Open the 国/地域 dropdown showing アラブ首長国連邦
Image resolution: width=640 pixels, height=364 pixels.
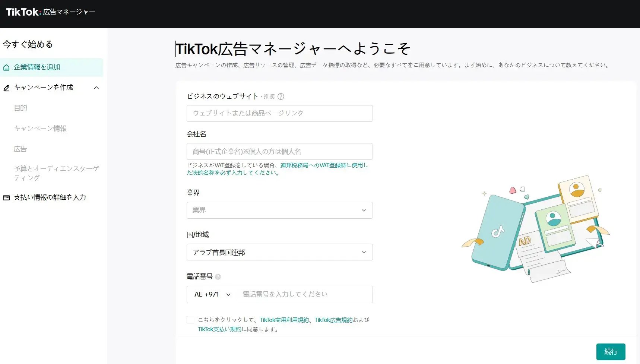pyautogui.click(x=279, y=252)
